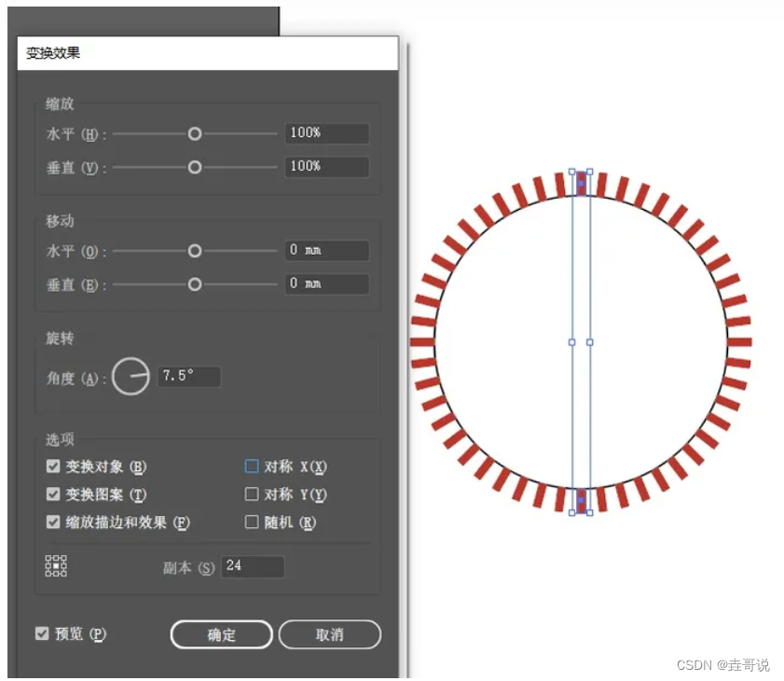Confirm with the 确定 button
This screenshot has height=681, width=784.
pos(222,634)
